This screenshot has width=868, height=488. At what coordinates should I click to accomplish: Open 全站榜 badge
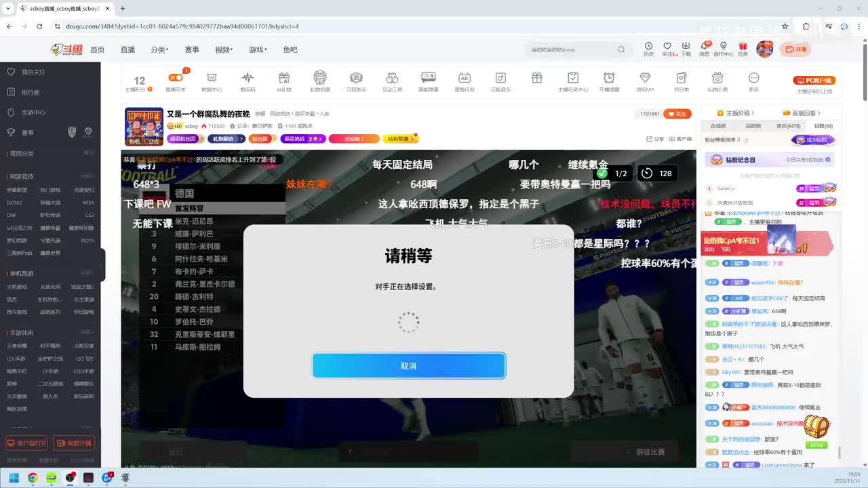[x=355, y=139]
